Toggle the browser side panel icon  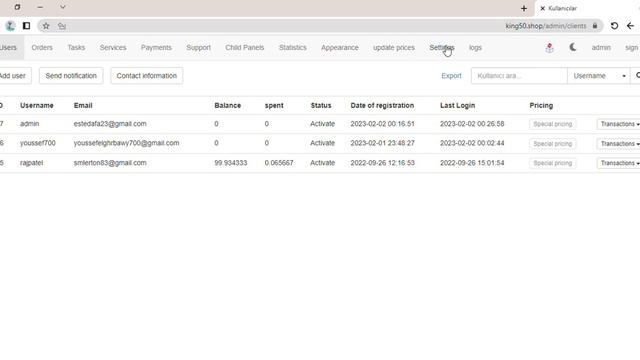[27, 26]
